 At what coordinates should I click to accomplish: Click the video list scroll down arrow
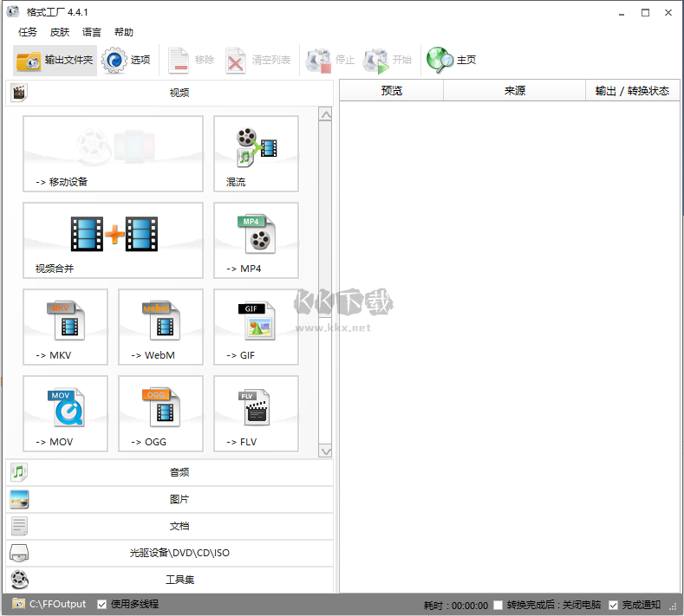click(x=325, y=451)
